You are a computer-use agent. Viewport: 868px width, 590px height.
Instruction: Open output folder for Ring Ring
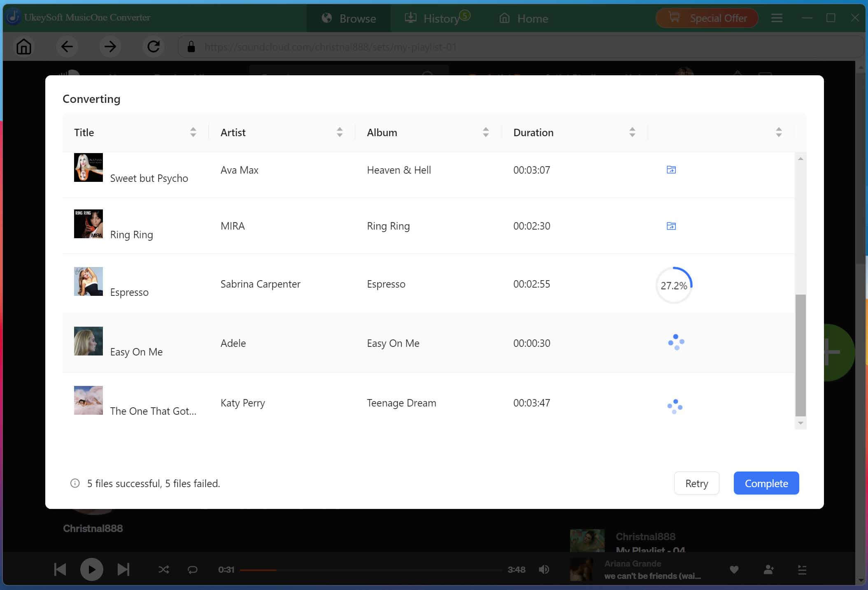tap(671, 226)
